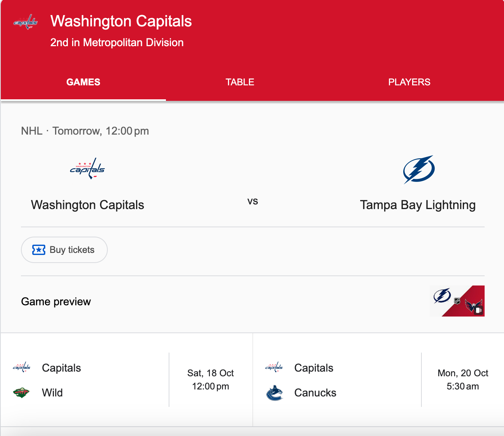This screenshot has width=504, height=436.
Task: Click the Capitals logo beside the Canucks game
Action: tap(274, 367)
